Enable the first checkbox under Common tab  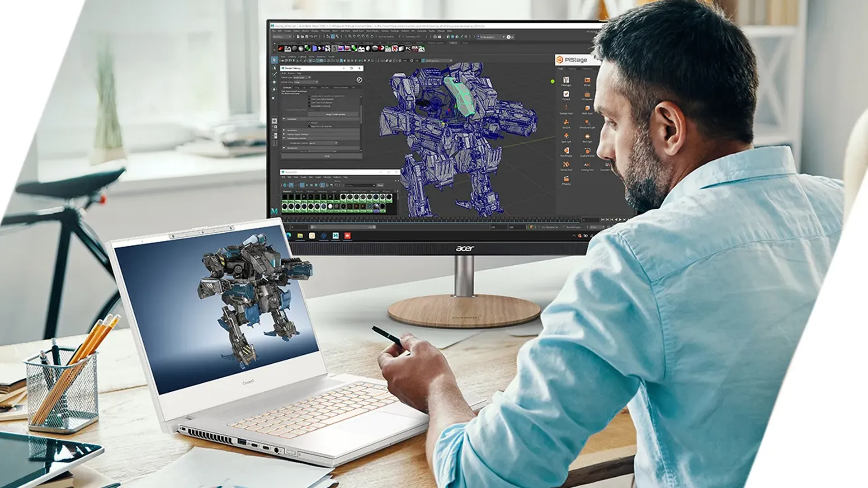coord(310,96)
